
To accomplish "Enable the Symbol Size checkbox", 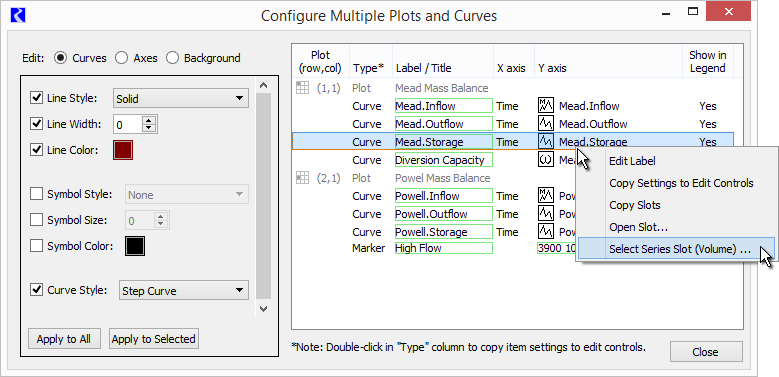I will (36, 220).
